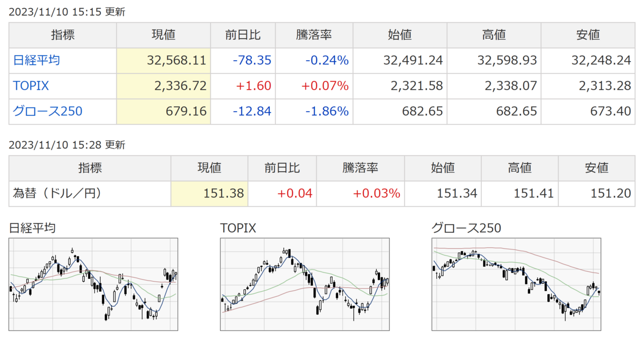The image size is (644, 338).
Task: Click the 2023/11/10 15:28 更新 timestamp
Action: [x=67, y=144]
